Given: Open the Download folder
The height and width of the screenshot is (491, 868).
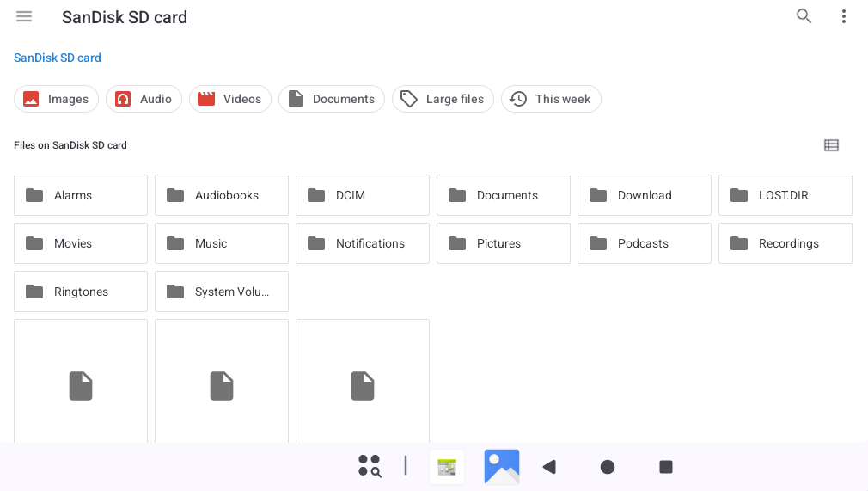Looking at the screenshot, I should click(645, 195).
